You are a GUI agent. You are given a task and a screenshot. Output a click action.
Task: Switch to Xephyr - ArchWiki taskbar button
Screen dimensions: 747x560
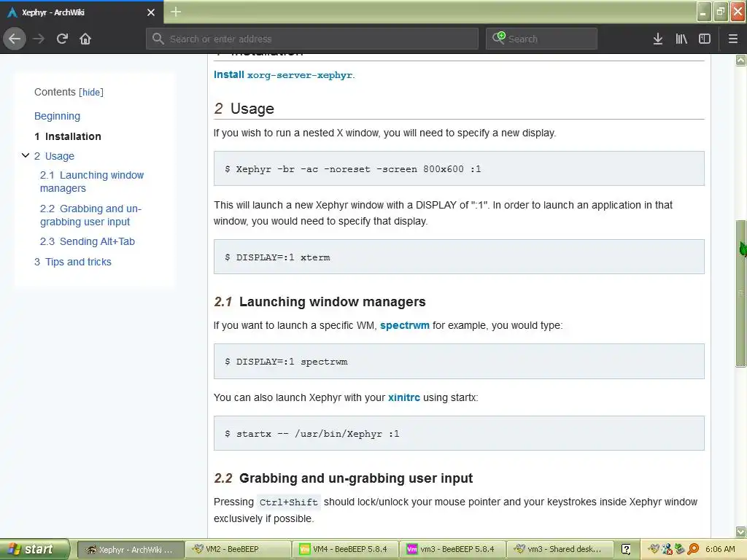pos(130,550)
